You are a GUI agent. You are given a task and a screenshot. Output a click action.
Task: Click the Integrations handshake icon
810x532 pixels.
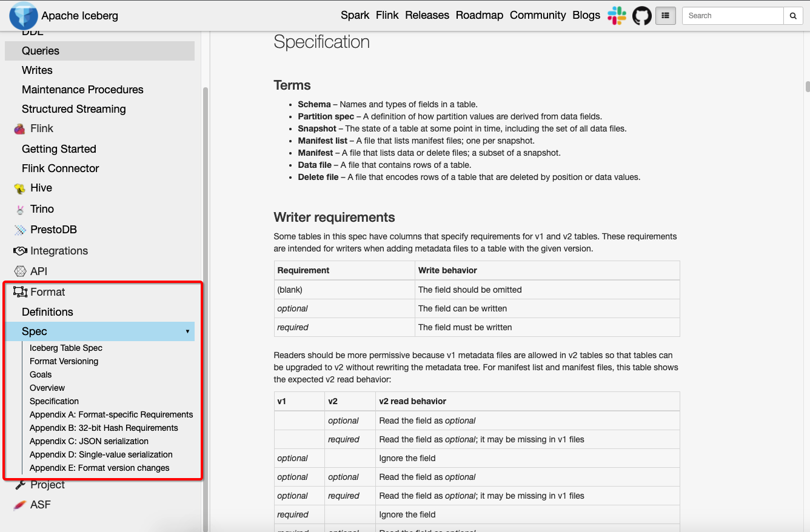point(20,251)
